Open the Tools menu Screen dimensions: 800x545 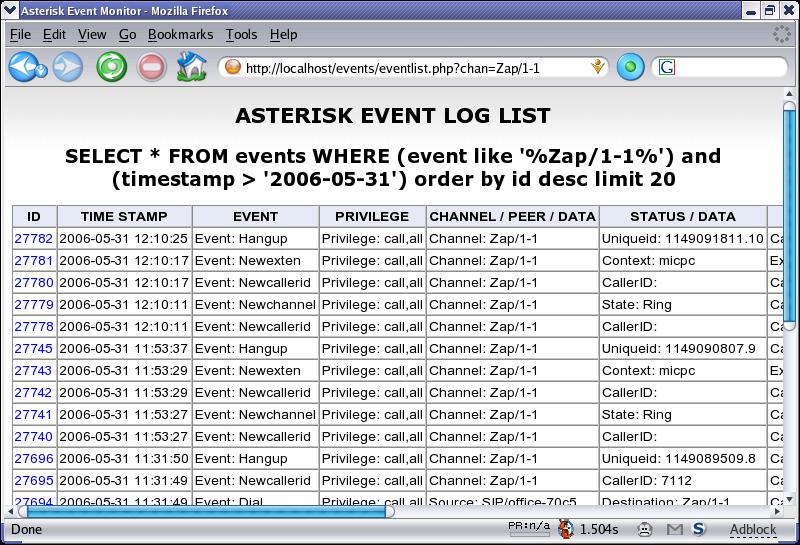[241, 34]
